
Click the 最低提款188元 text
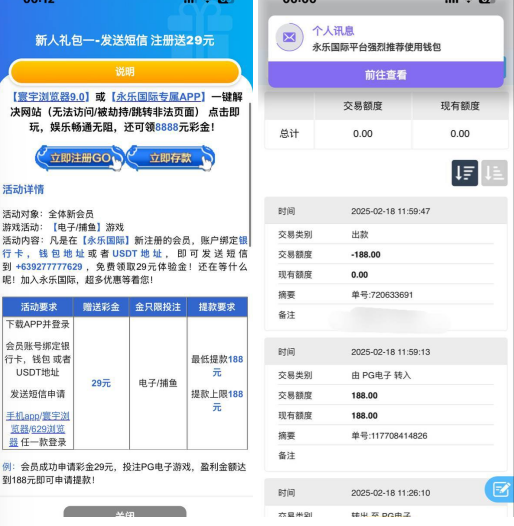[217, 366]
